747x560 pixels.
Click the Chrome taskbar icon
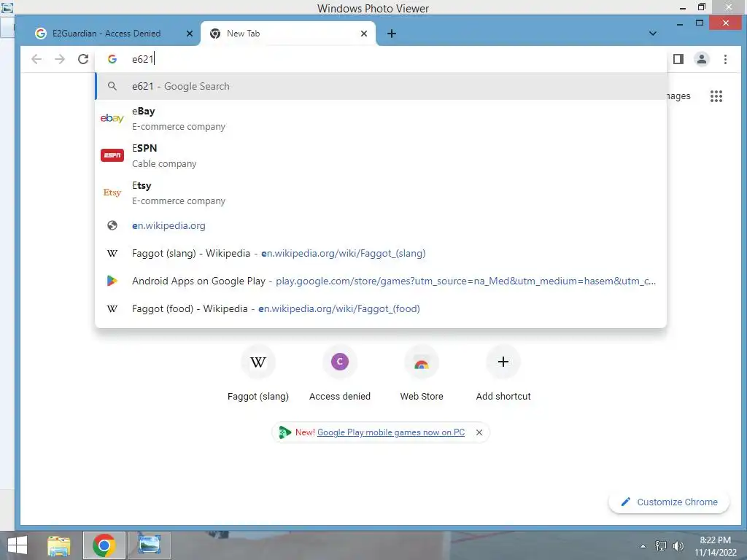(104, 545)
